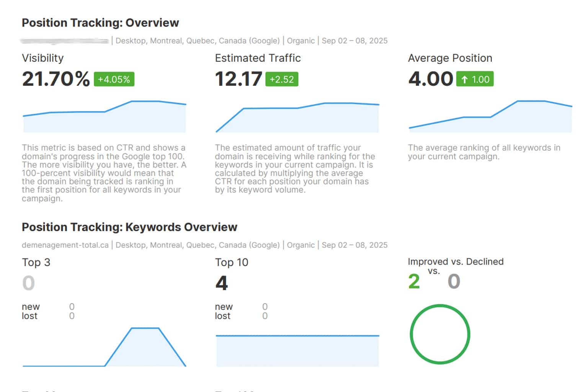Click the gray declined keywords number 0
The image size is (588, 392).
tap(454, 282)
